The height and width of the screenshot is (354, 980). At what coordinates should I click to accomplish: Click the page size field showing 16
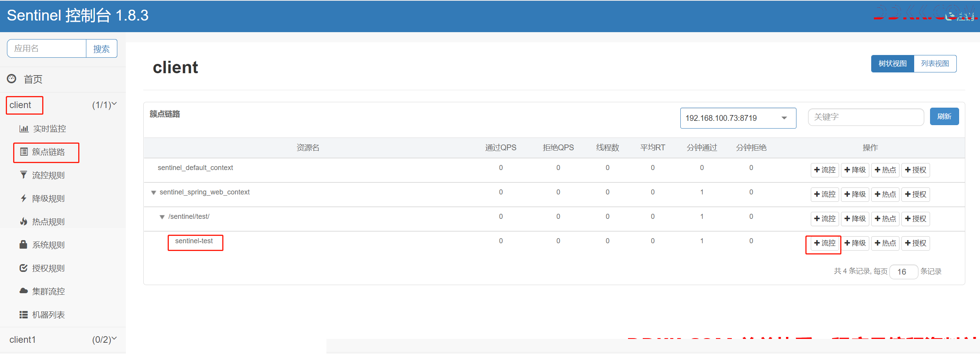tap(904, 272)
